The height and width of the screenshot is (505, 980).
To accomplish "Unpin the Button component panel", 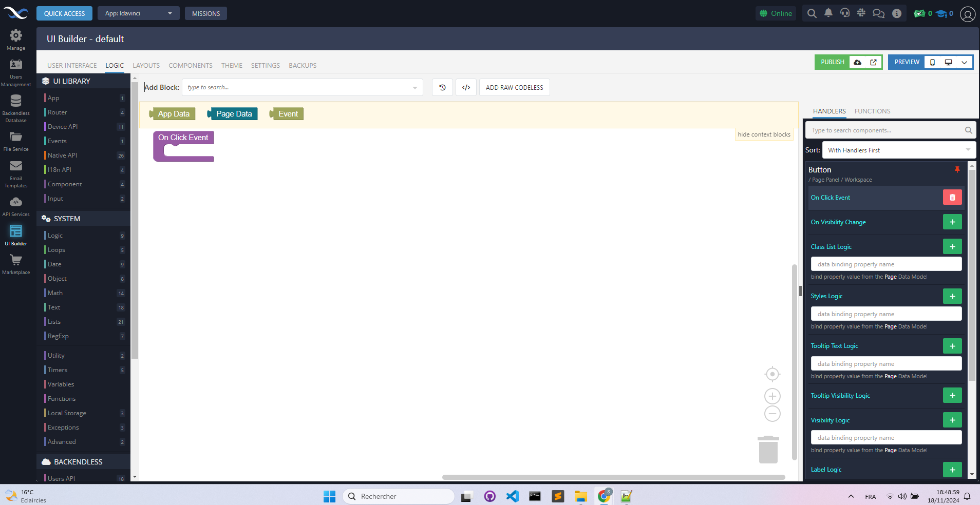I will [957, 169].
